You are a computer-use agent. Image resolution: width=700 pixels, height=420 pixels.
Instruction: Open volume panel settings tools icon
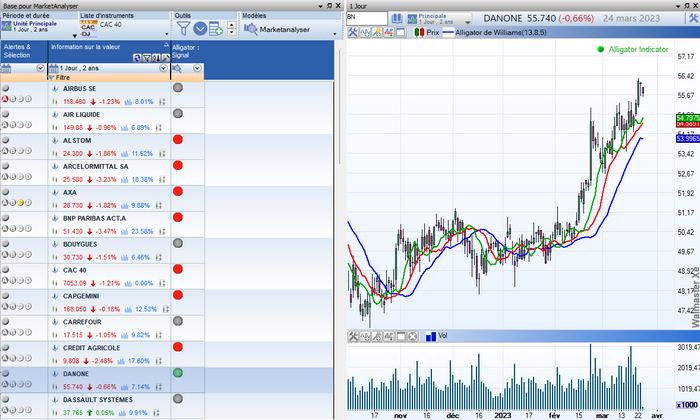click(x=353, y=336)
